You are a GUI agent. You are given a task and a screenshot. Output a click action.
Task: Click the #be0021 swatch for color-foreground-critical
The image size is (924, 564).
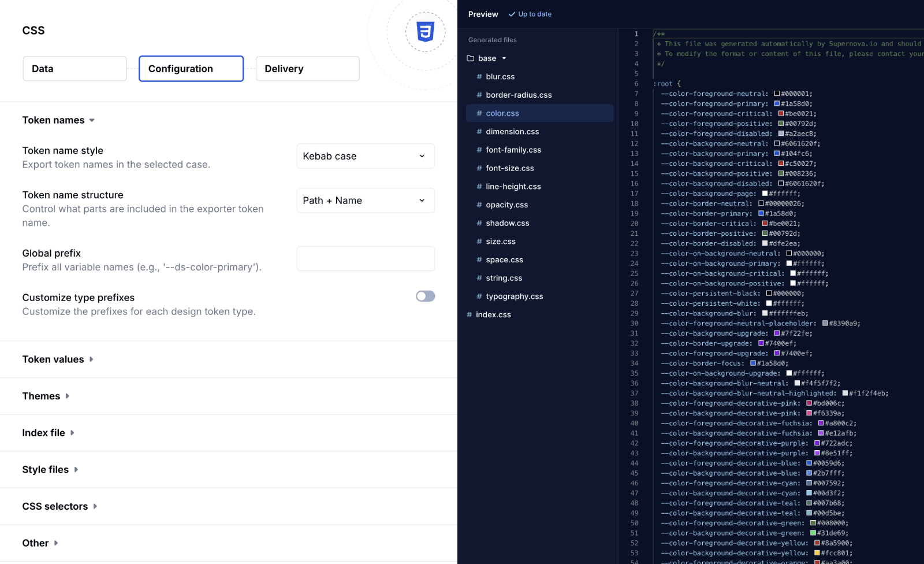coord(781,114)
